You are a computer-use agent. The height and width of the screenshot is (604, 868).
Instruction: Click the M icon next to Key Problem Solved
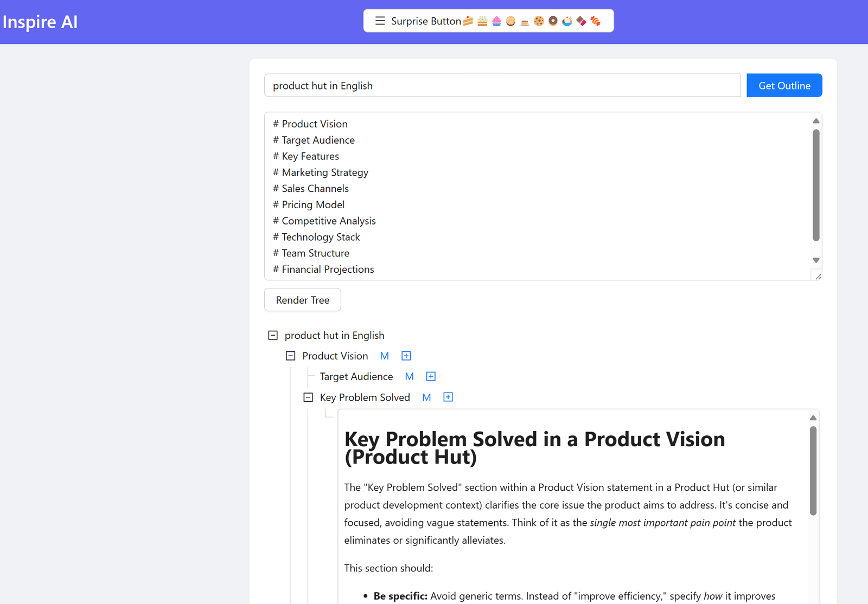(x=427, y=397)
